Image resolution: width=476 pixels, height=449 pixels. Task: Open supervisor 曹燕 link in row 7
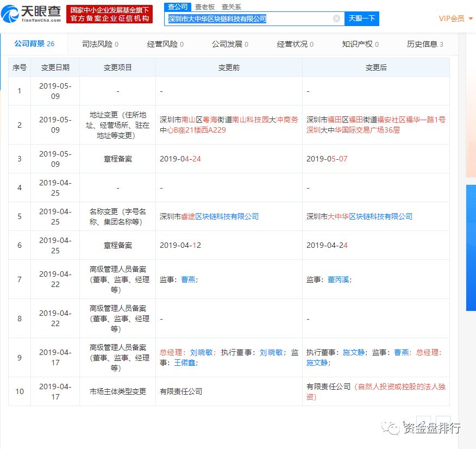pyautogui.click(x=188, y=279)
